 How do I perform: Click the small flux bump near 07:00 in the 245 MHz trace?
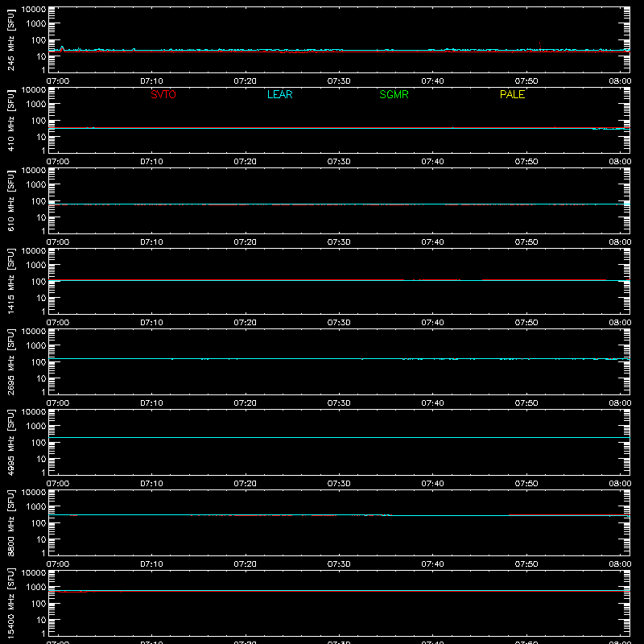tap(62, 48)
